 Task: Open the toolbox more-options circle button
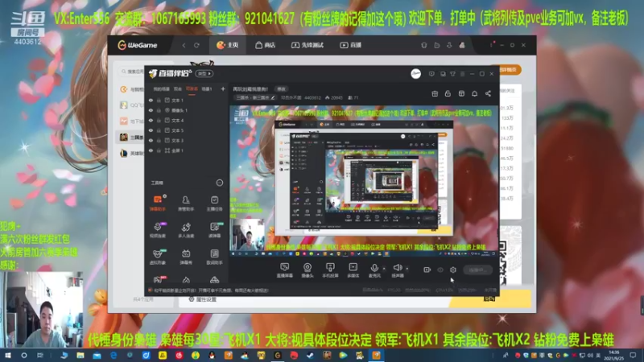(x=220, y=183)
